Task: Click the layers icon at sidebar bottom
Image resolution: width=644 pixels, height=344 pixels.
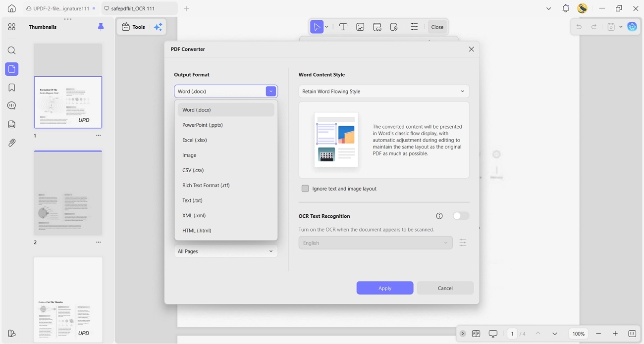Action: (12, 334)
